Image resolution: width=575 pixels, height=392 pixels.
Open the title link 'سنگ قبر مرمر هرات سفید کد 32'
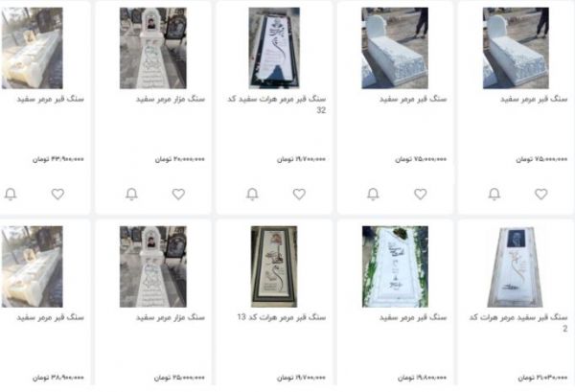click(x=277, y=104)
